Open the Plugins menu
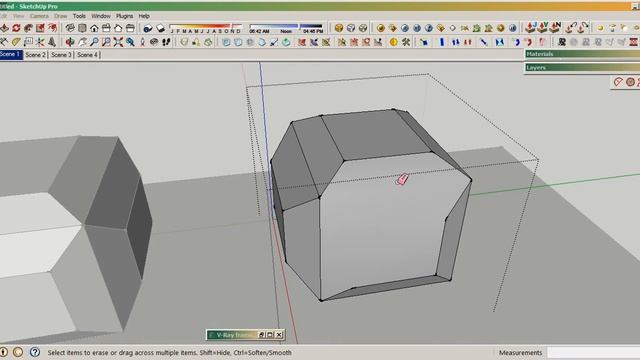The image size is (640, 360). point(124,16)
